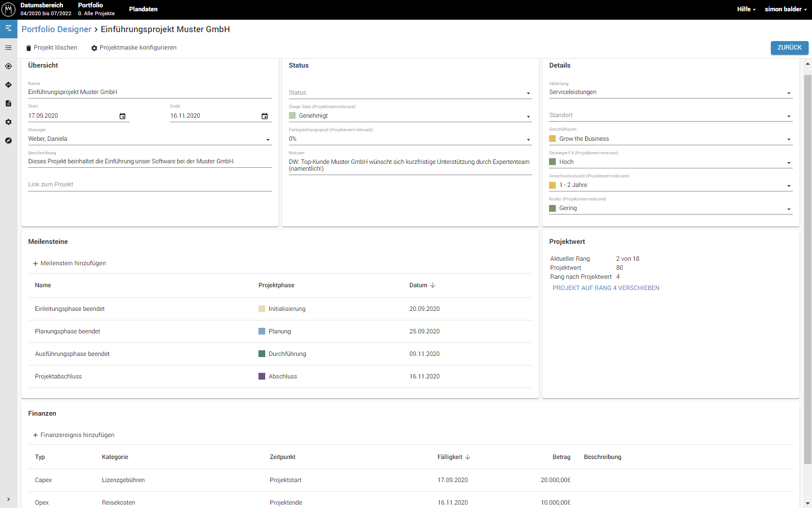812x508 pixels.
Task: Go back with the ZURÜCK button
Action: click(789, 48)
